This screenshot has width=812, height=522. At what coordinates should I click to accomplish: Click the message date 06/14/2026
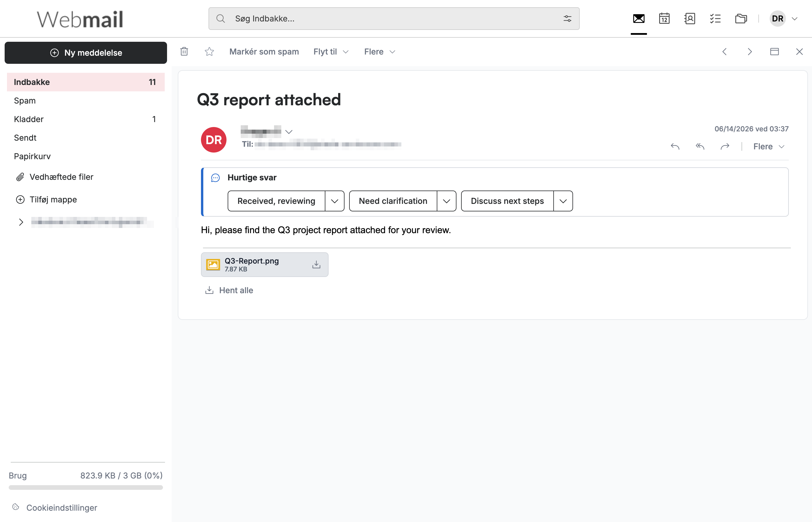coord(751,129)
